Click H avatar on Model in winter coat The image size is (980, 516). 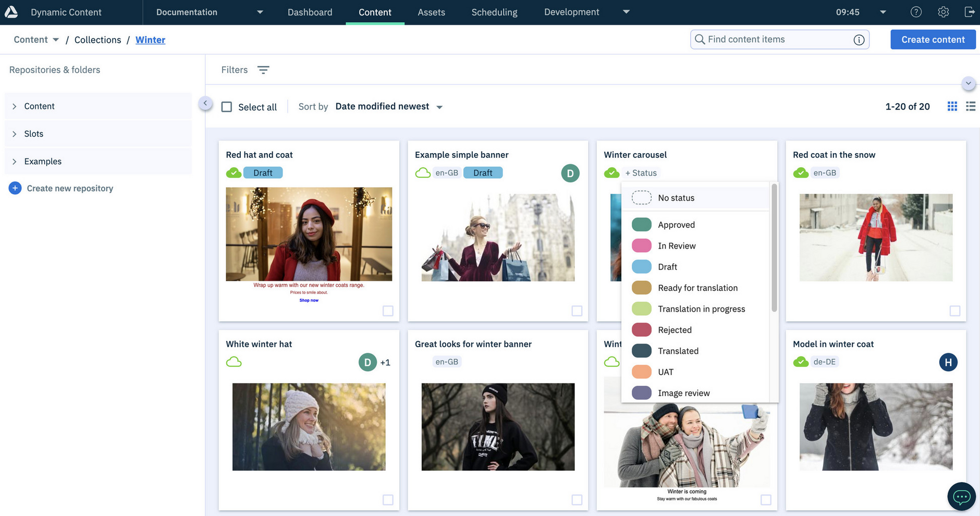948,362
